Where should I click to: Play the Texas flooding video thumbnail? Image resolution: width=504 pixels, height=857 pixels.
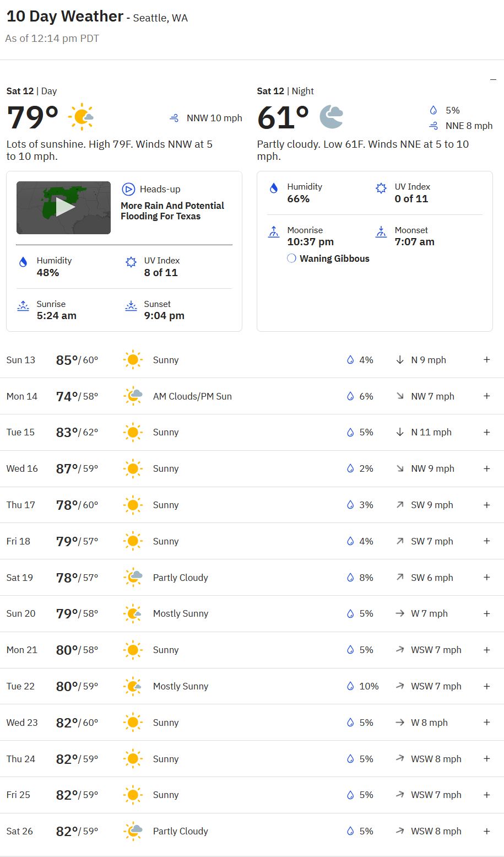pyautogui.click(x=63, y=208)
